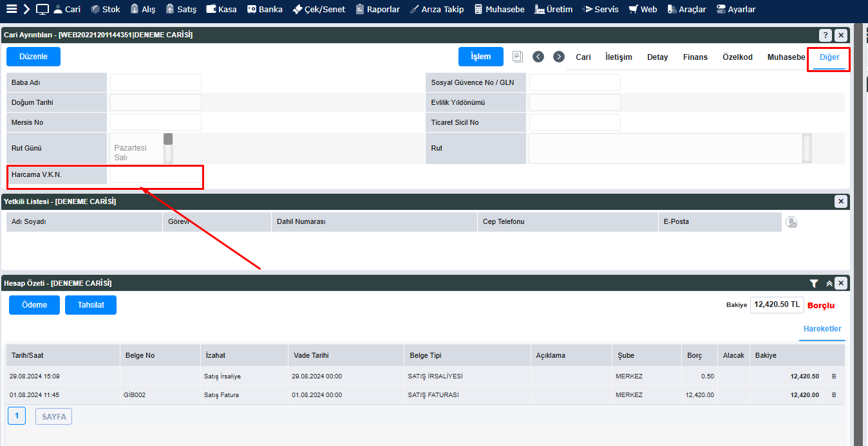Image resolution: width=868 pixels, height=446 pixels.
Task: Open the İşlem actions dropdown
Action: [480, 57]
